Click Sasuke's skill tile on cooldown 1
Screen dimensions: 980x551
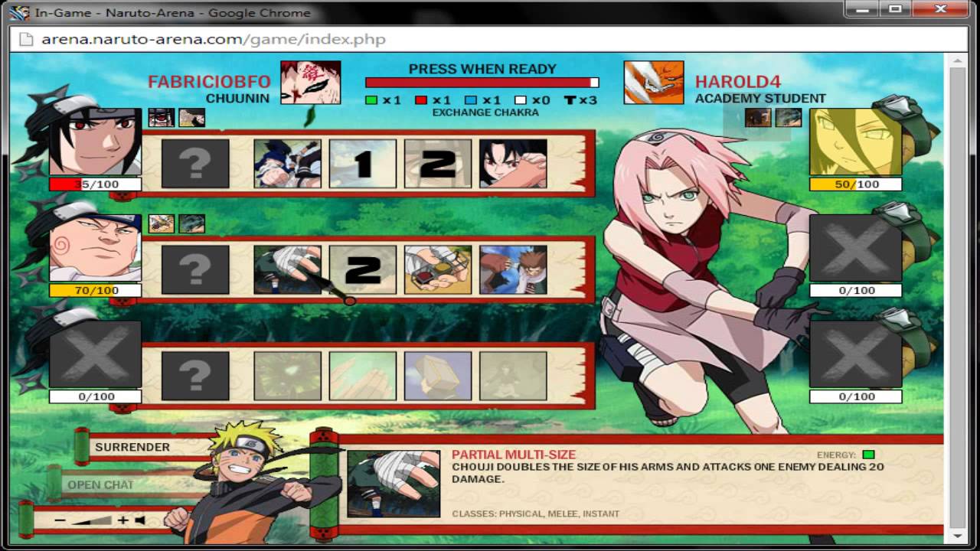363,163
